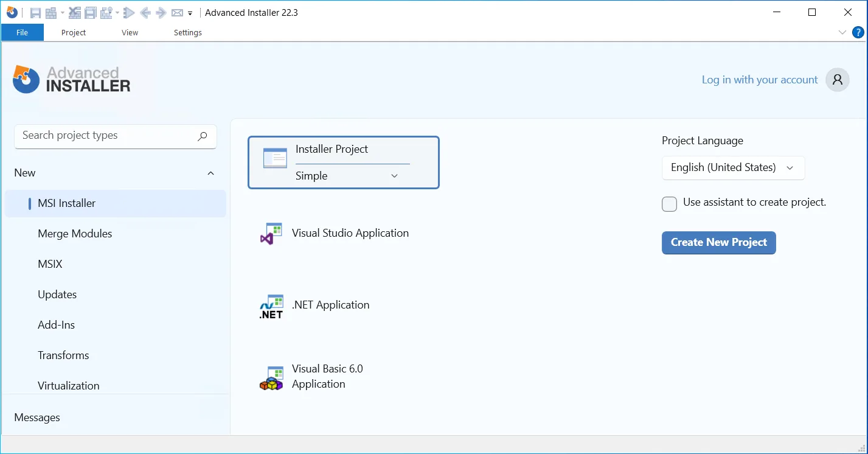Viewport: 868px width, 454px height.
Task: Open the Project tab
Action: (x=74, y=32)
